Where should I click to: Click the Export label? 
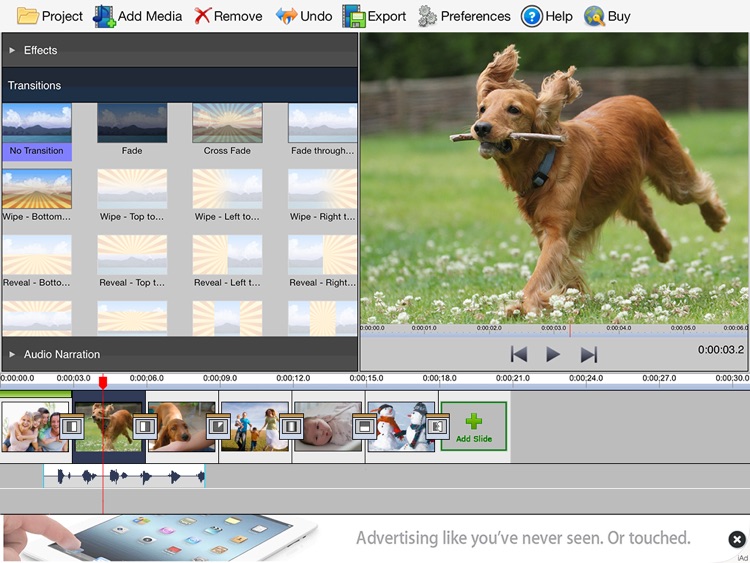click(x=386, y=16)
